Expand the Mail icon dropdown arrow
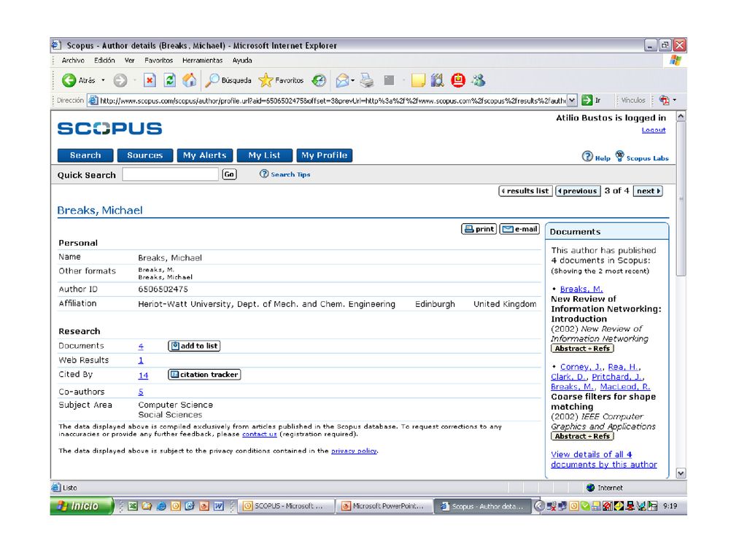Screen dimensions: 747x560 click(353, 80)
